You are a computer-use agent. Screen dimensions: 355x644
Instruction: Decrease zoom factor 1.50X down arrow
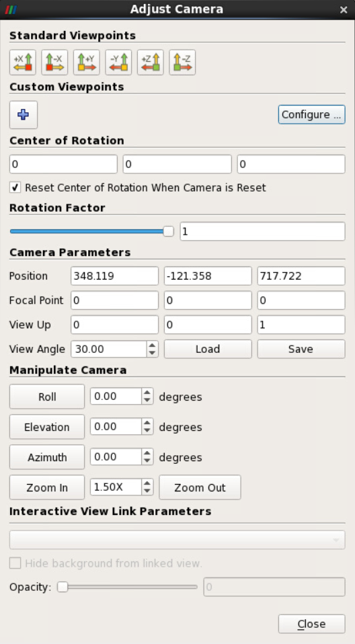(147, 491)
